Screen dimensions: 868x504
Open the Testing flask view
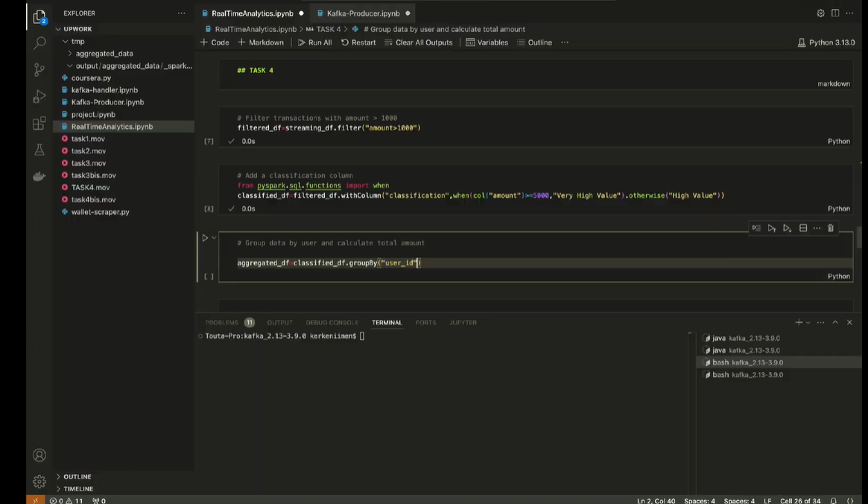tap(39, 150)
